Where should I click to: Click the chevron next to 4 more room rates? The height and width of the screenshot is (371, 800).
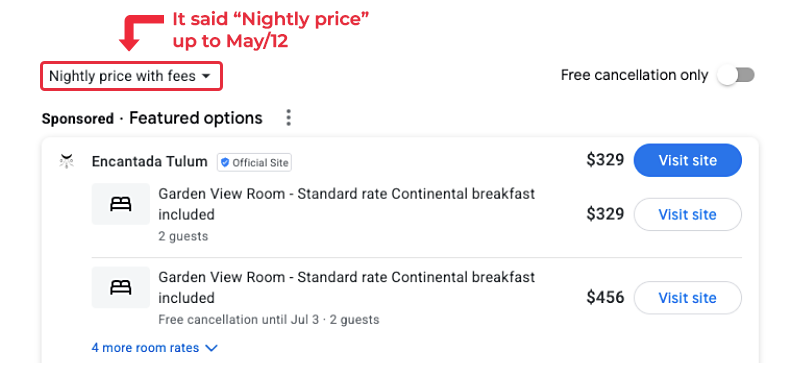pyautogui.click(x=211, y=348)
